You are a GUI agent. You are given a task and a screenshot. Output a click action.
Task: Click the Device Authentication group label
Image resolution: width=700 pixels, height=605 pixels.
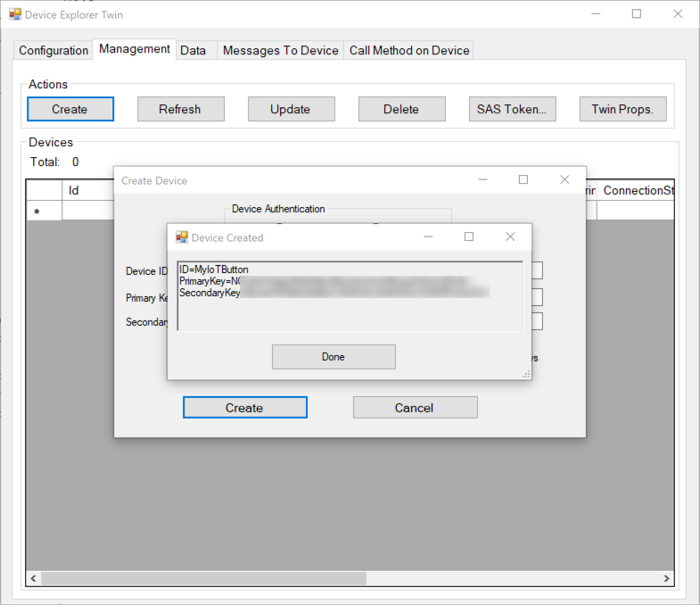click(x=278, y=209)
